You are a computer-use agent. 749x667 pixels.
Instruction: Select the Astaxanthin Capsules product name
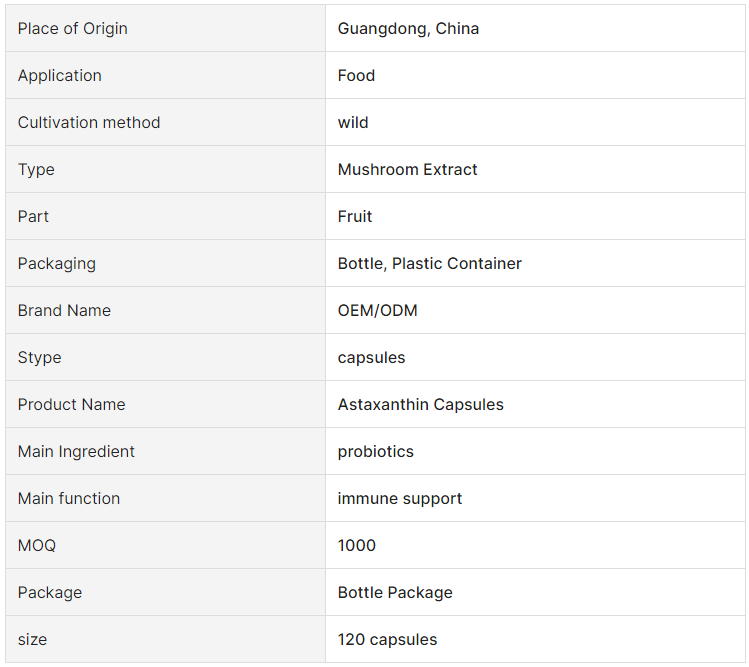pyautogui.click(x=420, y=404)
